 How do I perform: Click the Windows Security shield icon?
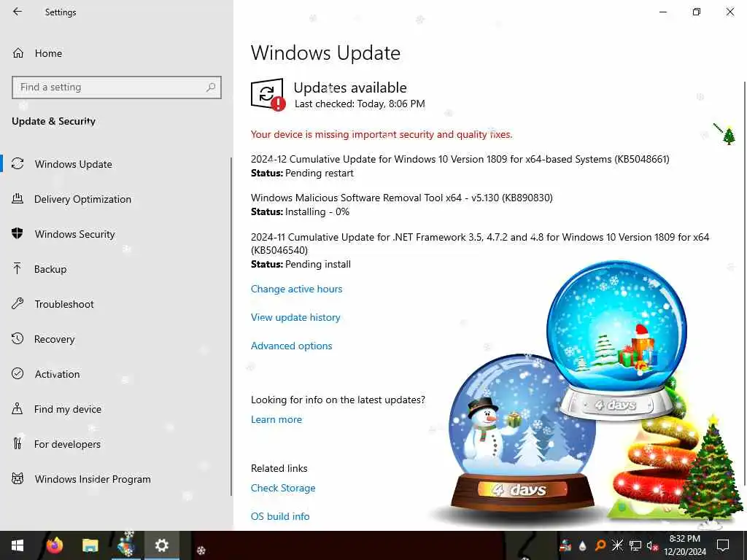18,234
